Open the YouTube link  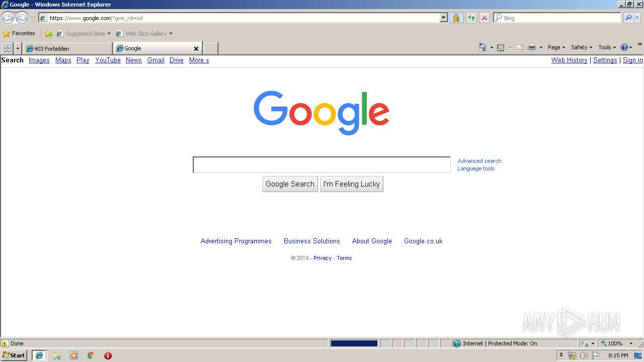[x=108, y=60]
